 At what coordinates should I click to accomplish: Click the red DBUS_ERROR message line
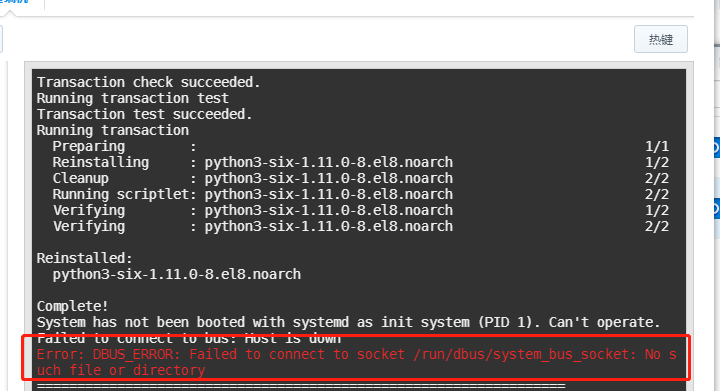357,354
